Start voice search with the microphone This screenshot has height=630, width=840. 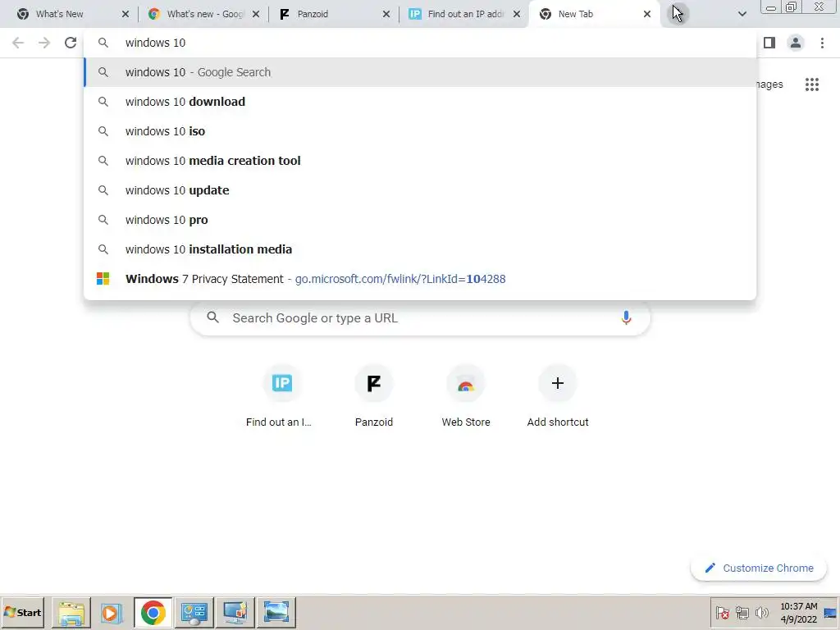[626, 317]
